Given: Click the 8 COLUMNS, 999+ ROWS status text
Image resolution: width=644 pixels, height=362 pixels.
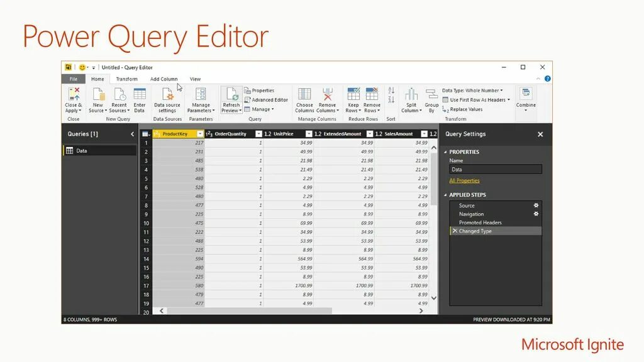Looking at the screenshot, I should [x=91, y=320].
